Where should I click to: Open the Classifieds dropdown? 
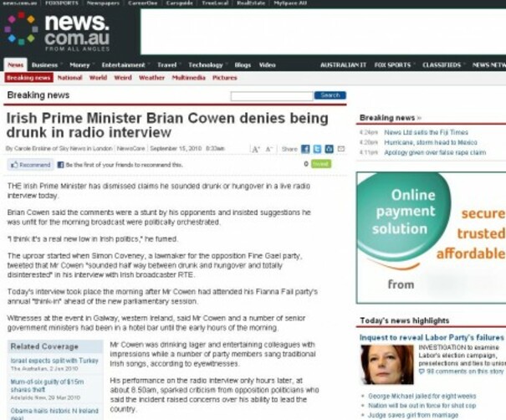[x=443, y=65]
